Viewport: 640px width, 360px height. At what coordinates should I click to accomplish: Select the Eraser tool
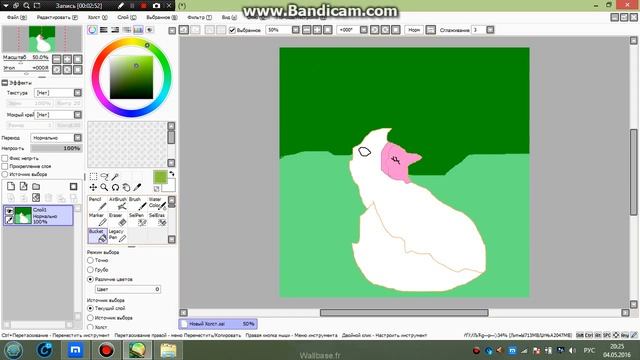click(118, 219)
